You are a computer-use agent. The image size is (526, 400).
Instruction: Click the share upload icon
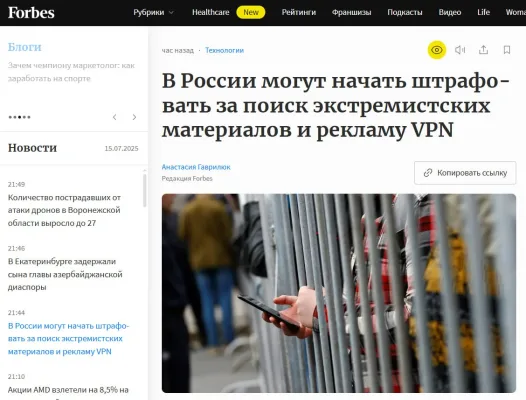point(483,50)
